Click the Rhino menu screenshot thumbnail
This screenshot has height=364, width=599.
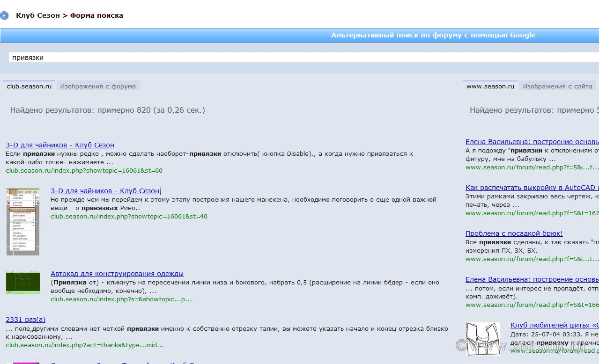(23, 221)
